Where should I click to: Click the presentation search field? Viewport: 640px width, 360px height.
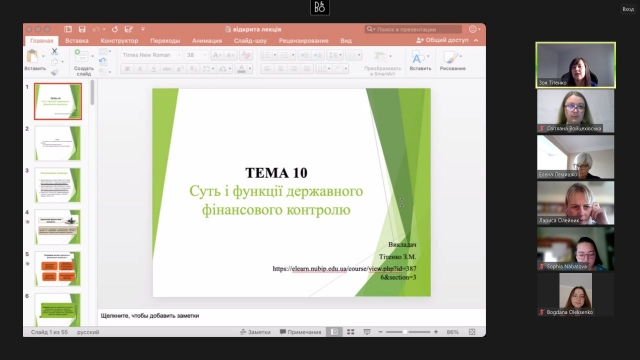[x=413, y=29]
